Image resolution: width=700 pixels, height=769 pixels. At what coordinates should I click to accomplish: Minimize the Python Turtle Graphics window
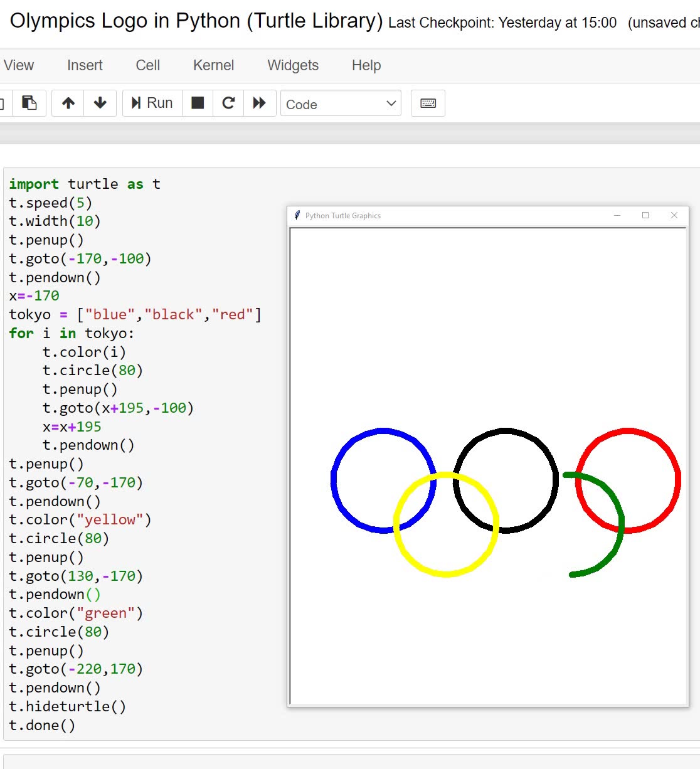click(x=617, y=215)
